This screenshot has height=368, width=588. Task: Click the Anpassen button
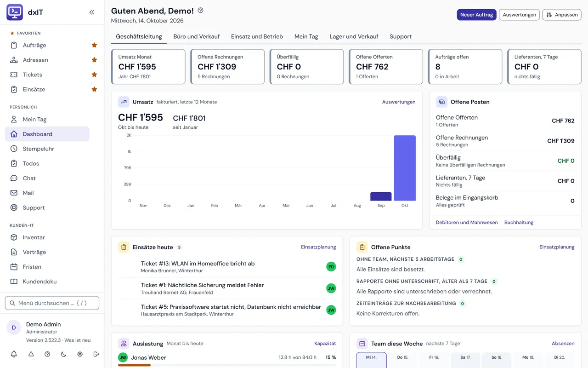(562, 15)
